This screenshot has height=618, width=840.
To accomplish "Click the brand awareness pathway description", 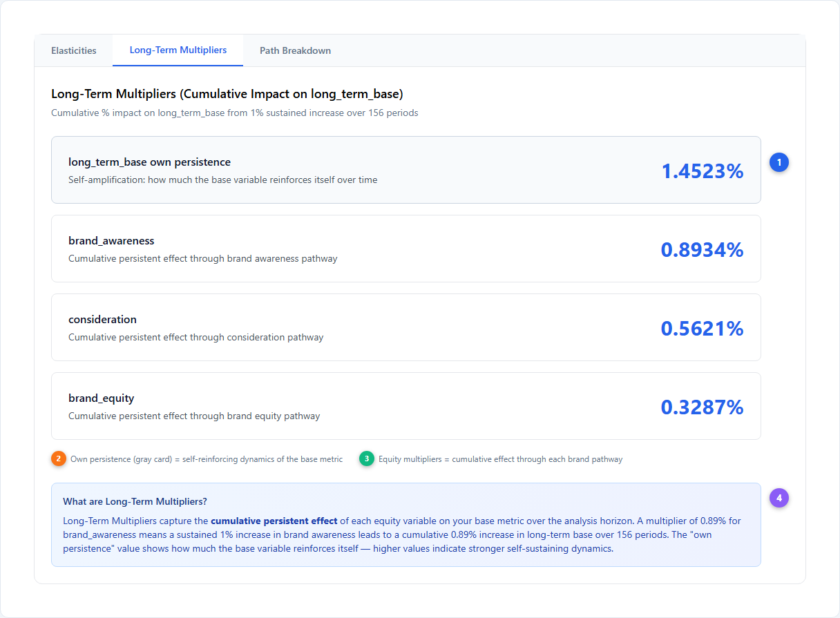I will (203, 258).
